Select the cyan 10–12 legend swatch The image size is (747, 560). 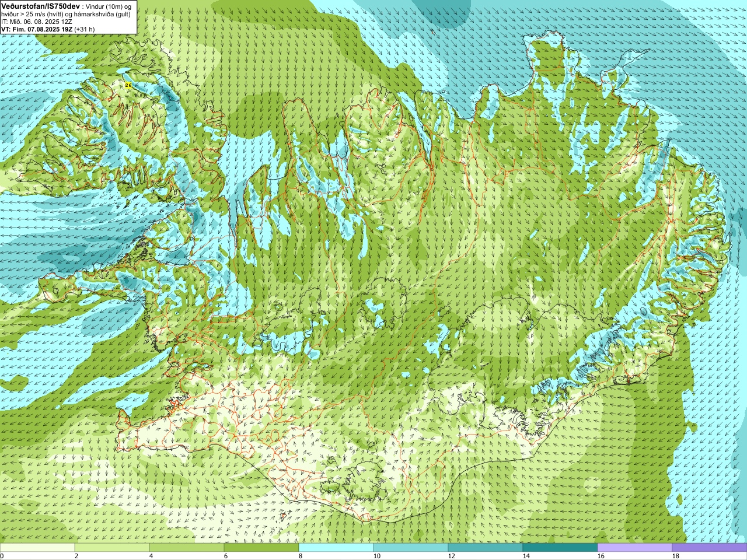411,548
